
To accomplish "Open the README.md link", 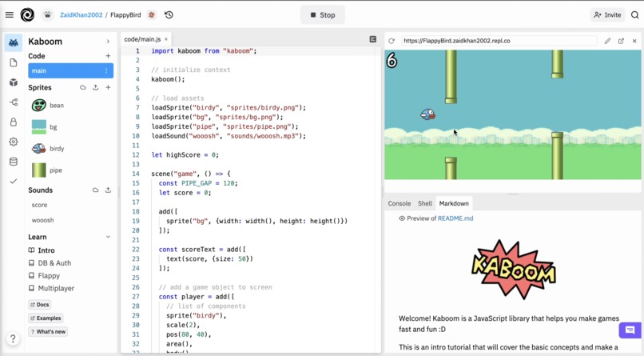I will [x=455, y=218].
